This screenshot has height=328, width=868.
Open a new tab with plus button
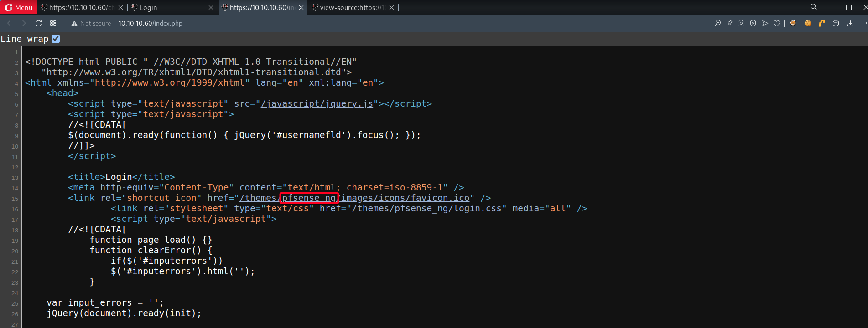pyautogui.click(x=405, y=7)
